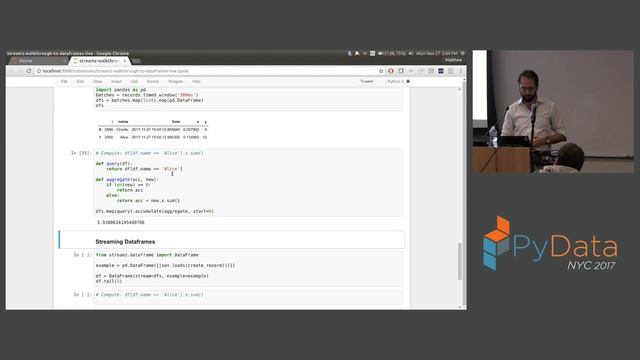The width and height of the screenshot is (640, 360).
Task: Click the scrollbar up arrow
Action: point(460,89)
